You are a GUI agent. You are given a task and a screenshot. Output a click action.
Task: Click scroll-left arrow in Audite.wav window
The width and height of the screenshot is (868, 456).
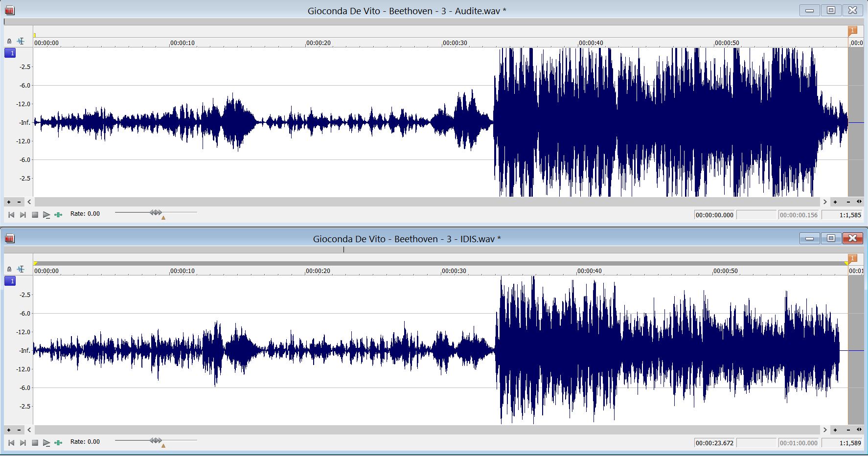(x=29, y=202)
